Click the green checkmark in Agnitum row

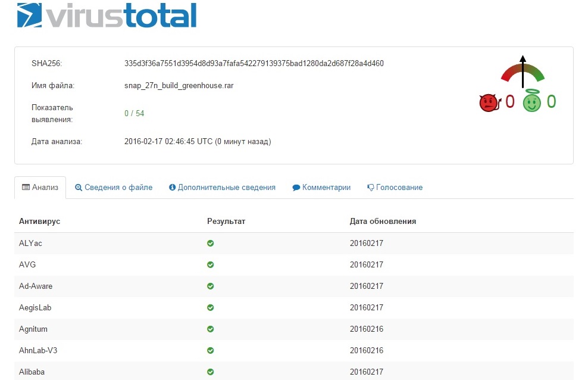click(210, 329)
